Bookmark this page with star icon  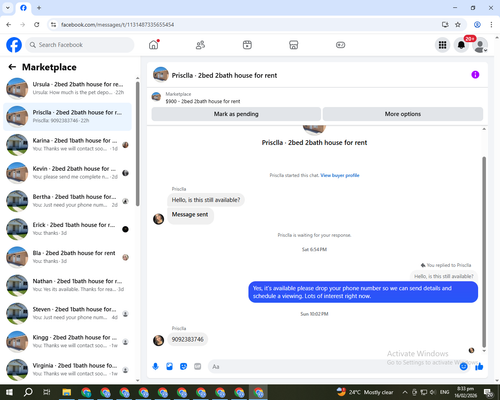pyautogui.click(x=458, y=25)
